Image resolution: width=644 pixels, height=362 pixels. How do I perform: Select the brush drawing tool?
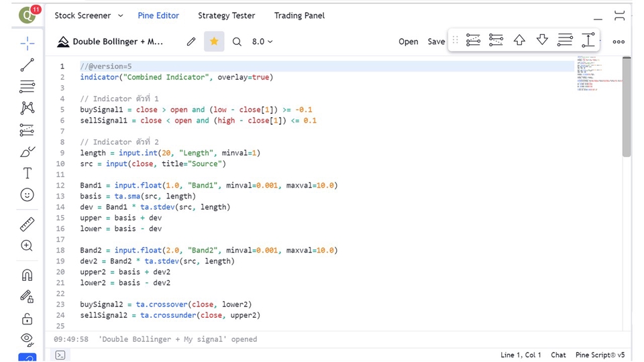pos(27,152)
